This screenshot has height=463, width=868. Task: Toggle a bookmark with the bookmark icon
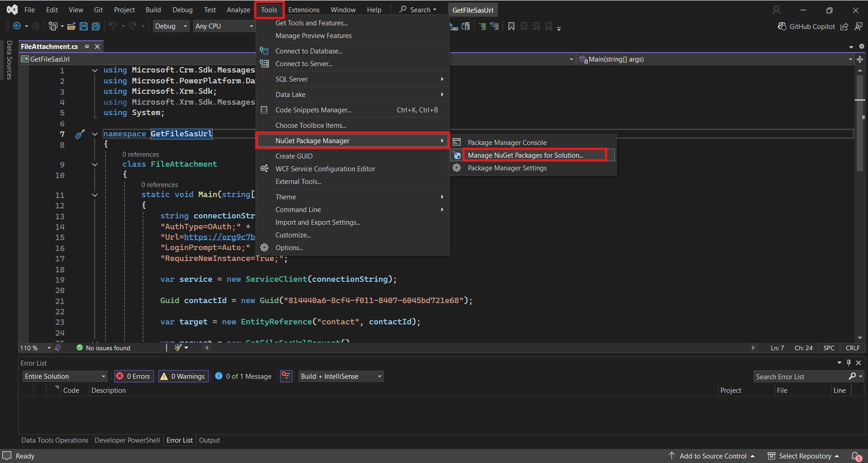coord(511,26)
